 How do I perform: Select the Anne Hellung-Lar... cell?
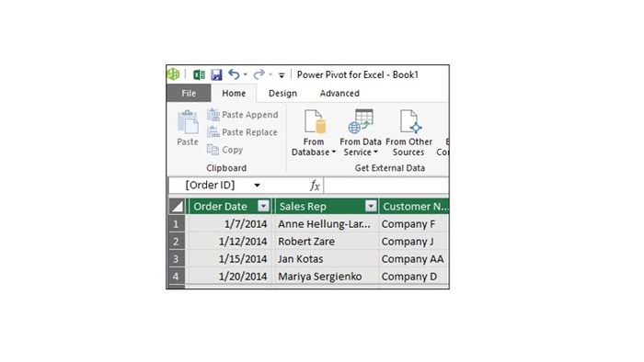click(326, 224)
